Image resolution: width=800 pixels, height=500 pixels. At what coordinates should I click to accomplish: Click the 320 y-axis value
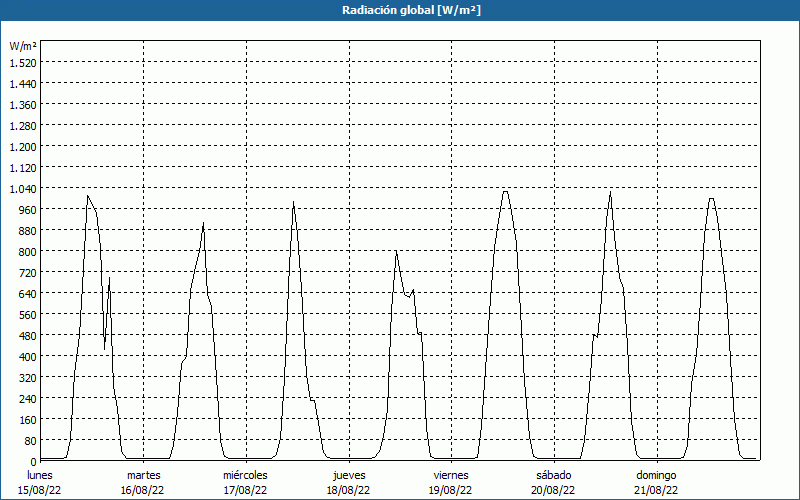[x=28, y=378]
